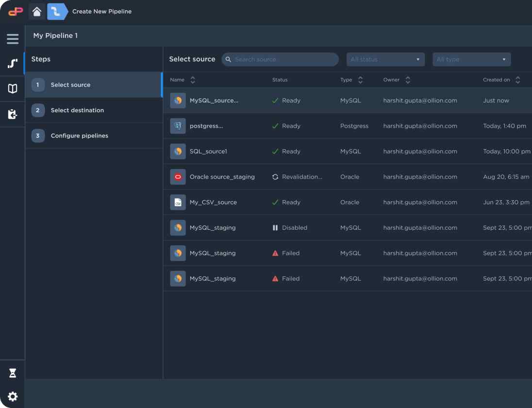Click the Revalidation... status text
Viewport: 532px width, 408px height.
click(x=302, y=177)
